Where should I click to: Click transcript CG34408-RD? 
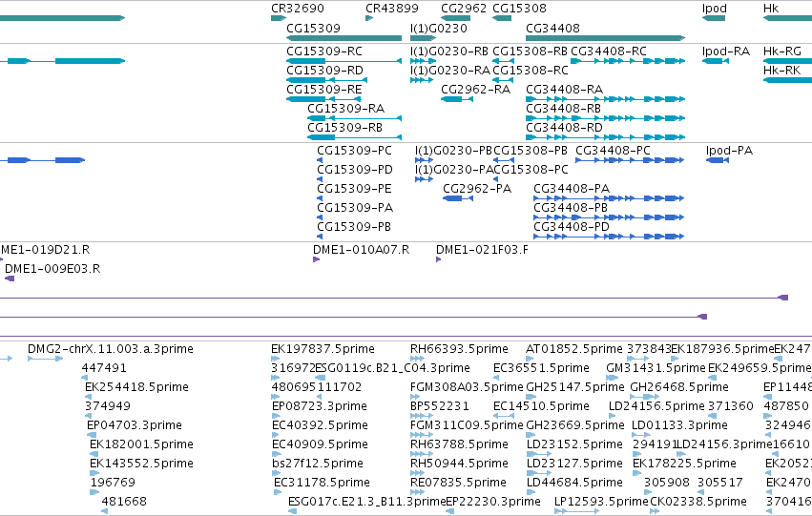[605, 137]
